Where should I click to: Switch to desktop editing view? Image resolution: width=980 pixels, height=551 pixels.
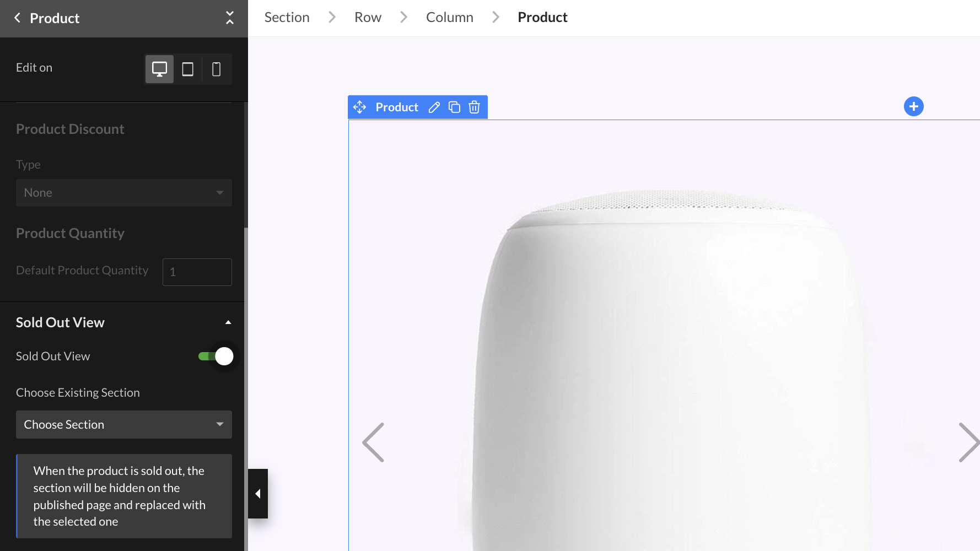pos(159,69)
